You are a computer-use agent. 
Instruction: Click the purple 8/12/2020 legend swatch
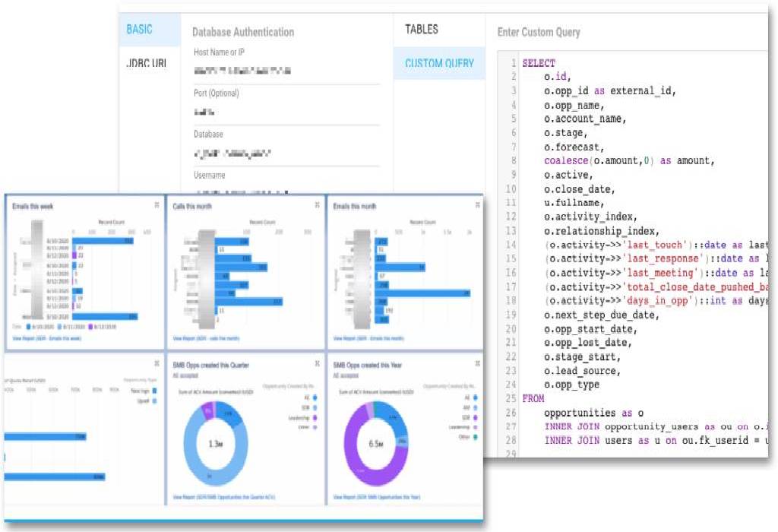90,327
